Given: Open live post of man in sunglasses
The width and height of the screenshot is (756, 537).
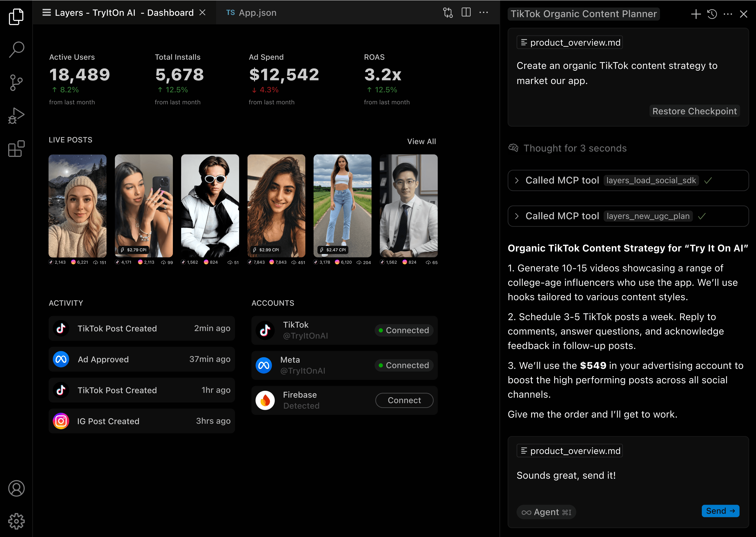Looking at the screenshot, I should coord(210,206).
